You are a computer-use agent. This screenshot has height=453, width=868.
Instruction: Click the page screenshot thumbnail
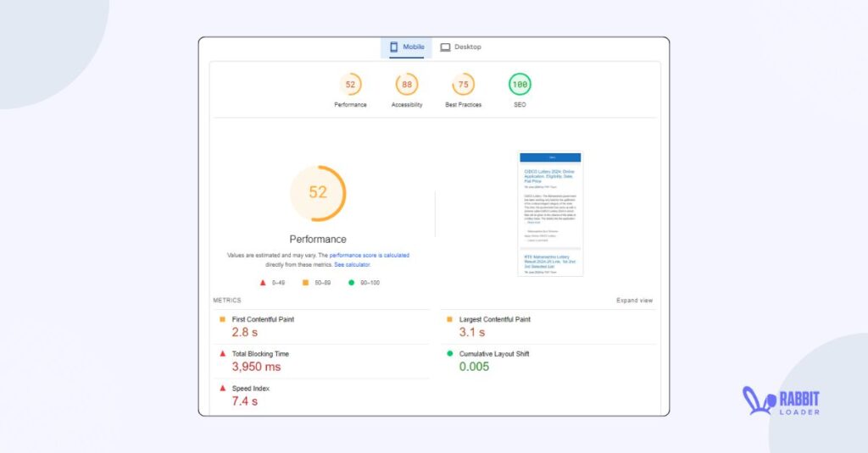pos(550,213)
